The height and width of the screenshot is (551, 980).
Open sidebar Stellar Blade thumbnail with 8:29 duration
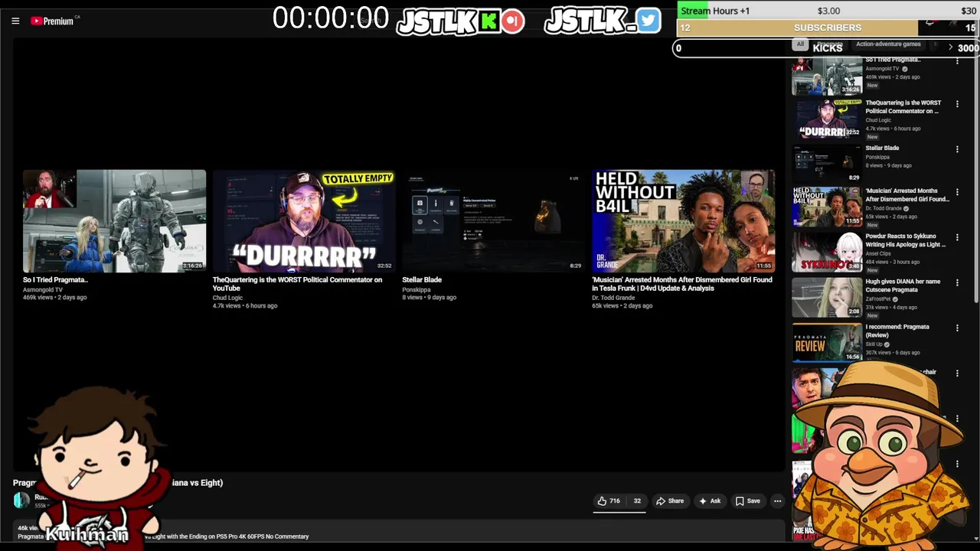[x=827, y=163]
